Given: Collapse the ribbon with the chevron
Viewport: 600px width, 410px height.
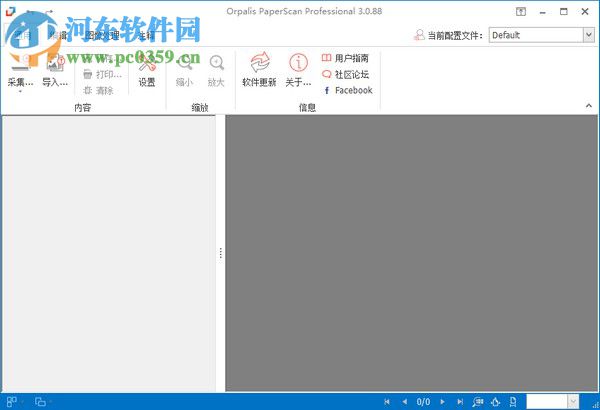Looking at the screenshot, I should click(589, 106).
